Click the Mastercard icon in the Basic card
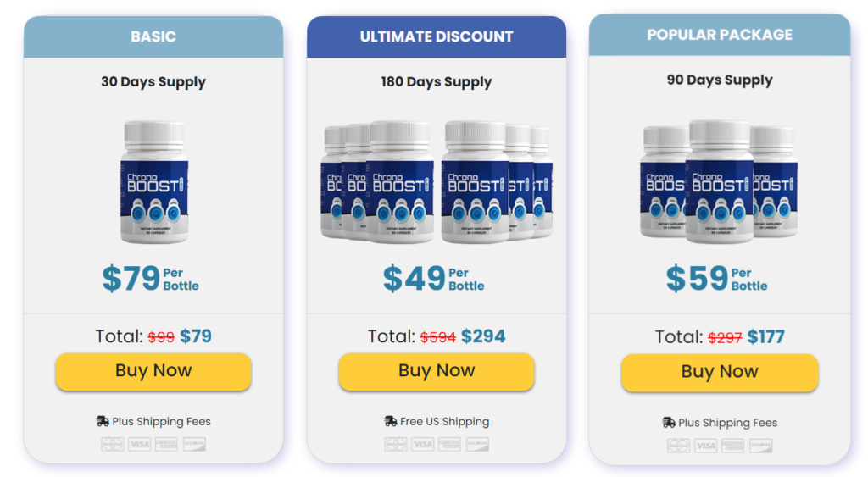The height and width of the screenshot is (477, 868). pyautogui.click(x=113, y=444)
